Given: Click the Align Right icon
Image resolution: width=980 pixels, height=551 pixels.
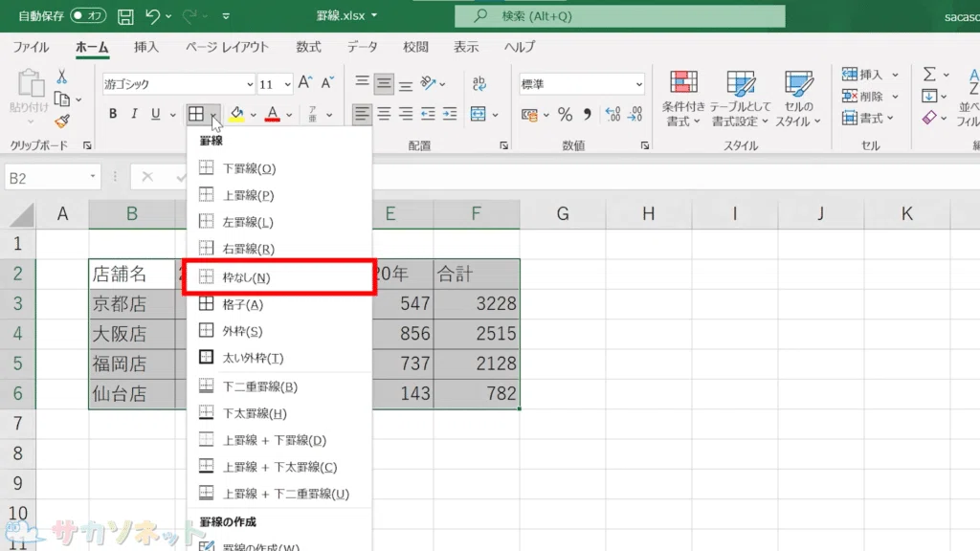Looking at the screenshot, I should click(406, 114).
